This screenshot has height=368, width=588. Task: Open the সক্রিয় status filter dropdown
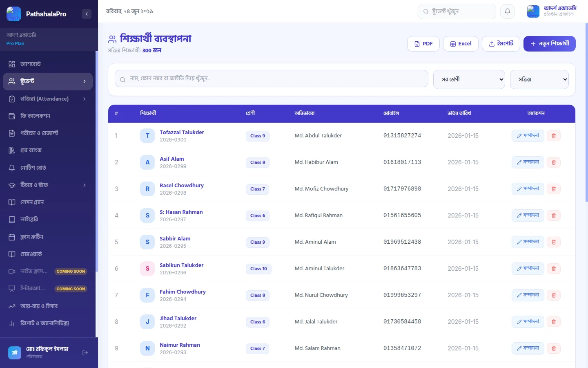539,79
